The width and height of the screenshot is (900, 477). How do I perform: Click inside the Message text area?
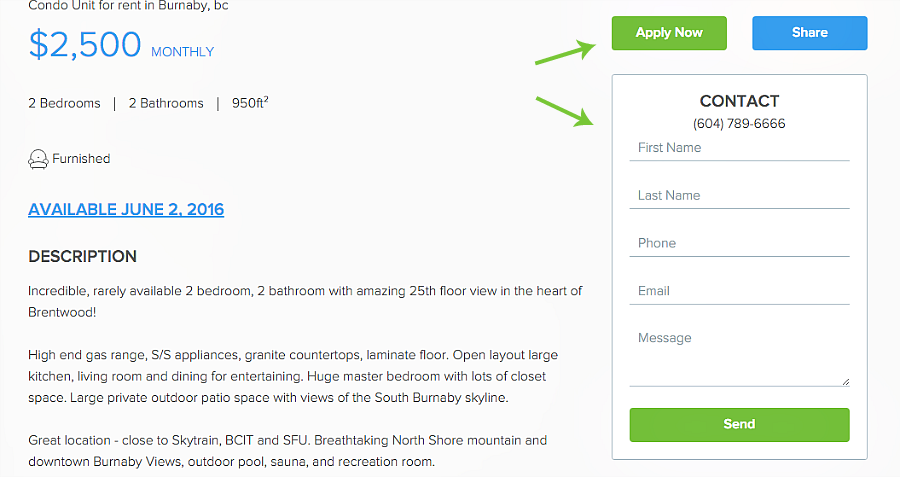[739, 356]
